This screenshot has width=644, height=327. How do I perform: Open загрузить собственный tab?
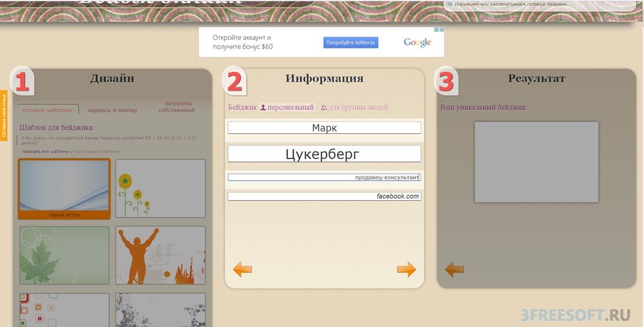pyautogui.click(x=176, y=107)
